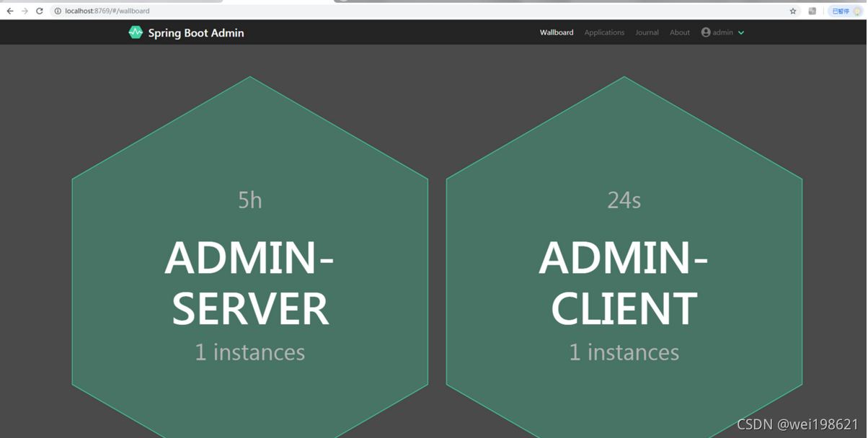This screenshot has width=868, height=438.
Task: Click '1 instances' under ADMIN-SERVER
Action: 250,352
